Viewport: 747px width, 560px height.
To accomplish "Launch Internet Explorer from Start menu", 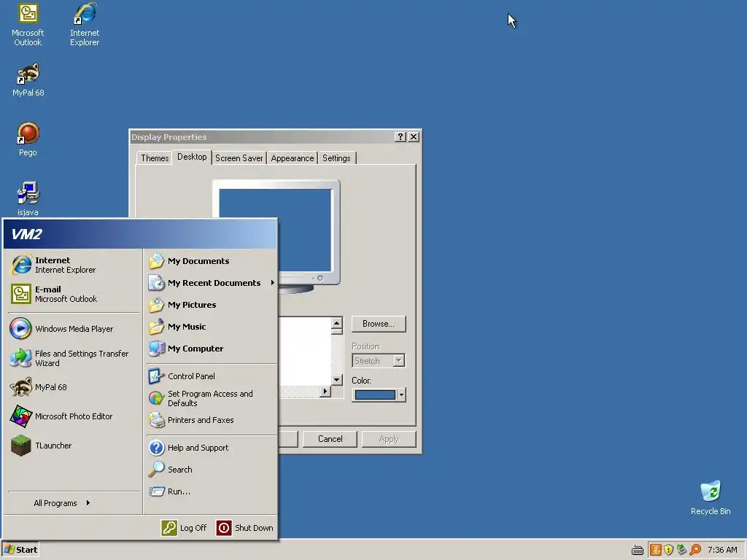I will click(x=74, y=265).
